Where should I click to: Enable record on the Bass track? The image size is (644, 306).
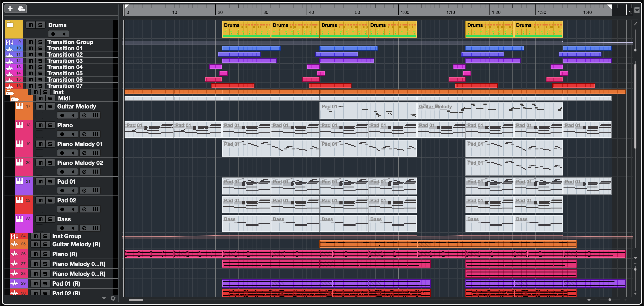tap(62, 228)
